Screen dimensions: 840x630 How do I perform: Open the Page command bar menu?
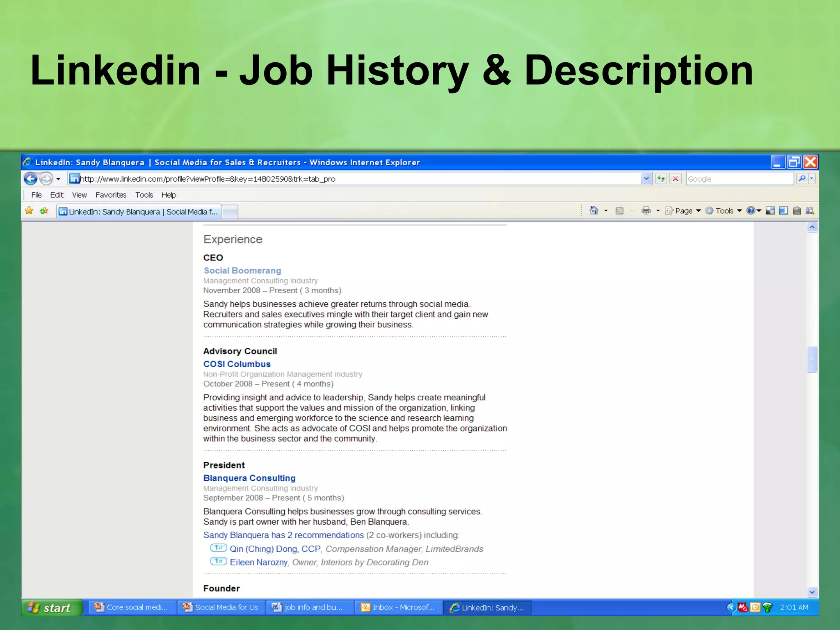[683, 211]
